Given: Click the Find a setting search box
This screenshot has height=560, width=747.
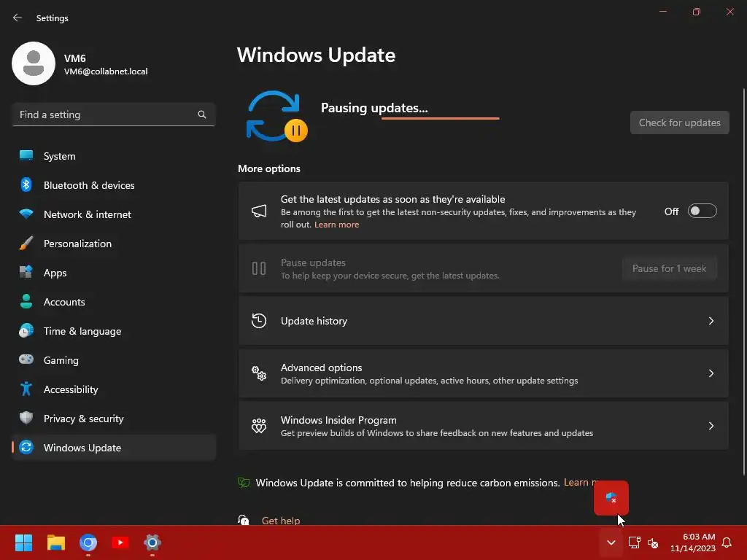Looking at the screenshot, I should tap(114, 114).
